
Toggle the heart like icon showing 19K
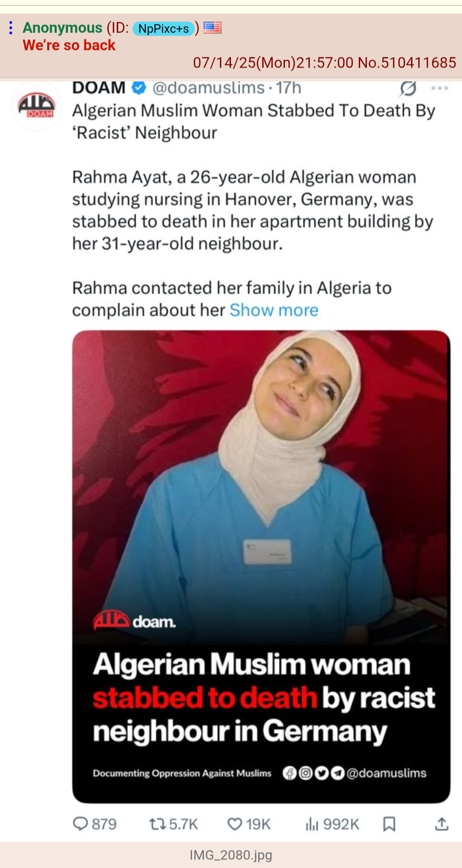[235, 824]
